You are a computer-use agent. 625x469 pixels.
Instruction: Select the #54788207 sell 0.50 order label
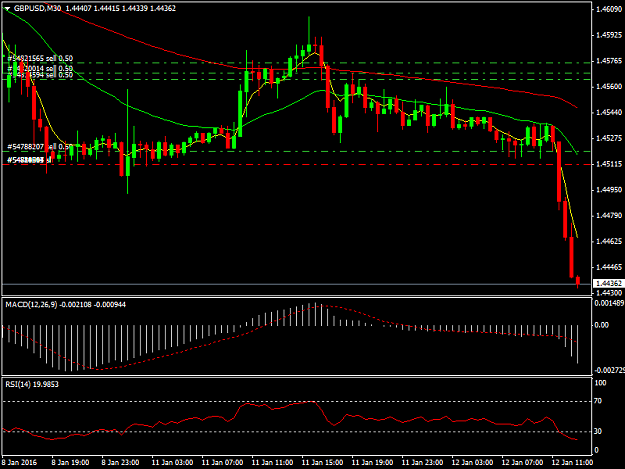pyautogui.click(x=40, y=147)
